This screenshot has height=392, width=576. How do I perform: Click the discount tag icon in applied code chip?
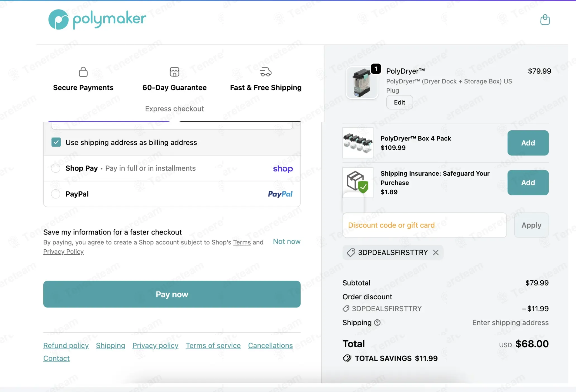(351, 252)
